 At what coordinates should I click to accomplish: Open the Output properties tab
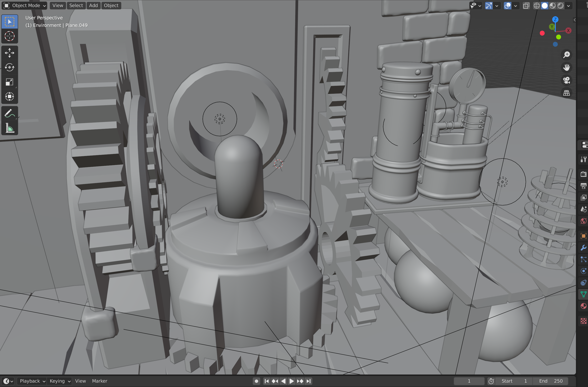[584, 186]
